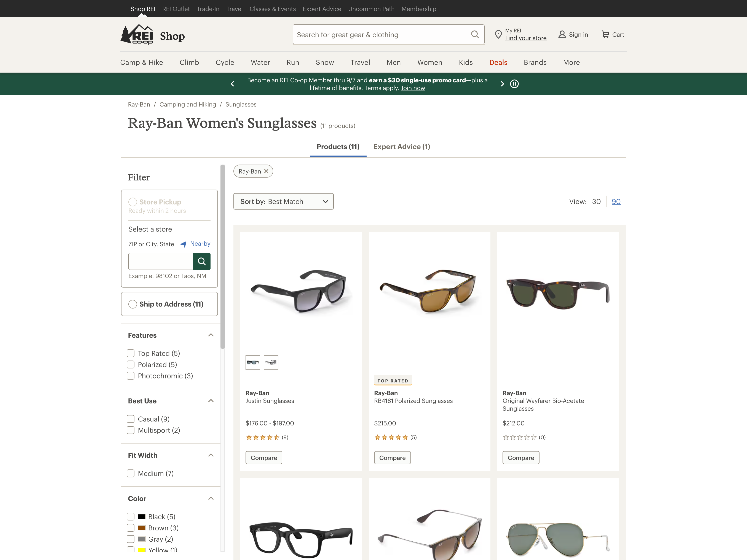The image size is (747, 560).
Task: Submit the store ZIP search button
Action: click(x=202, y=262)
